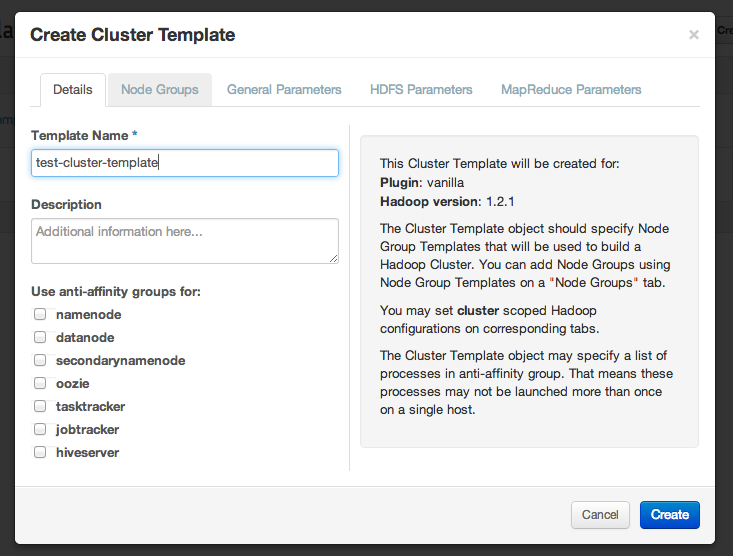Click the Template Name label
Screen dimensions: 733x556
click(80, 135)
